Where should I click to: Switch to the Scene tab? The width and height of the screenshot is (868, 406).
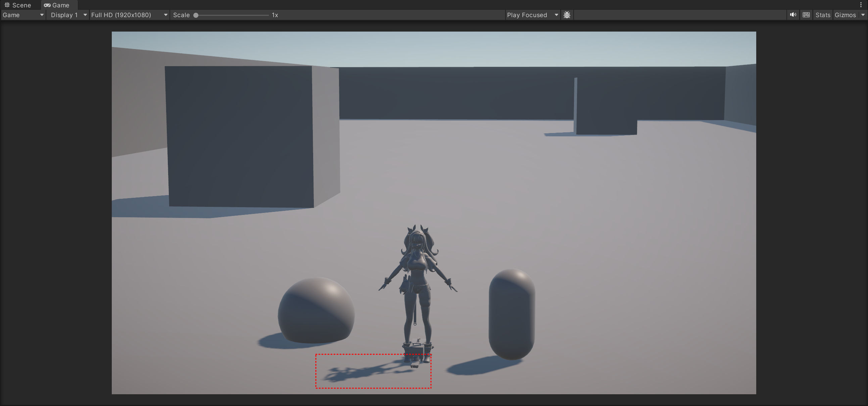(18, 5)
